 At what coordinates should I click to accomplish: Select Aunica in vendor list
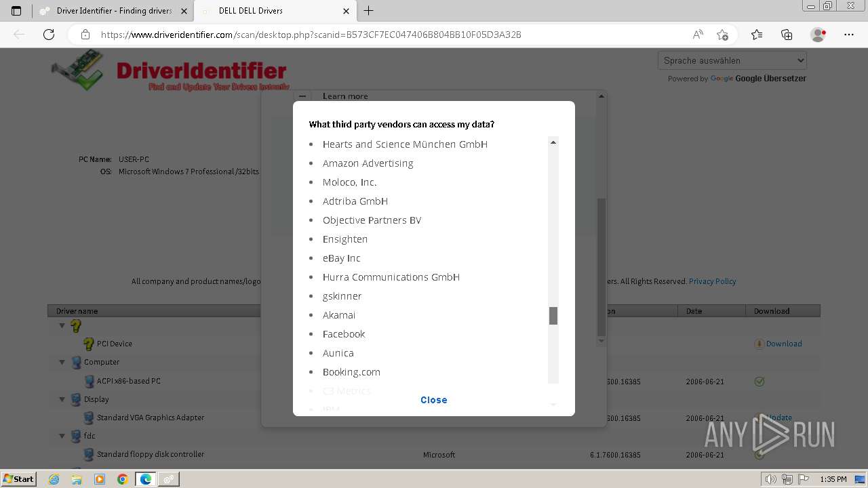[x=338, y=353]
